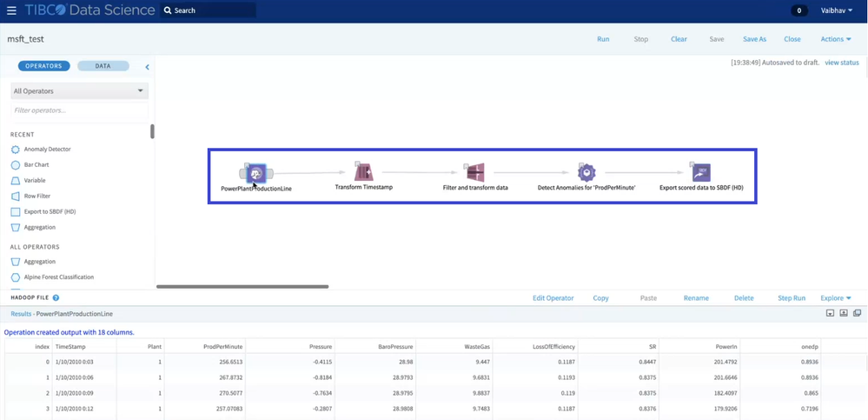
Task: Click Step Run
Action: [792, 298]
